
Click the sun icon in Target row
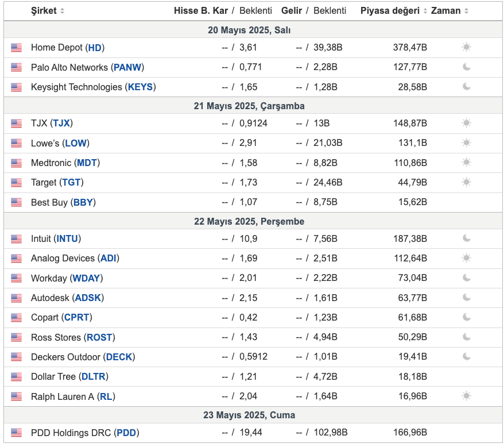[466, 182]
